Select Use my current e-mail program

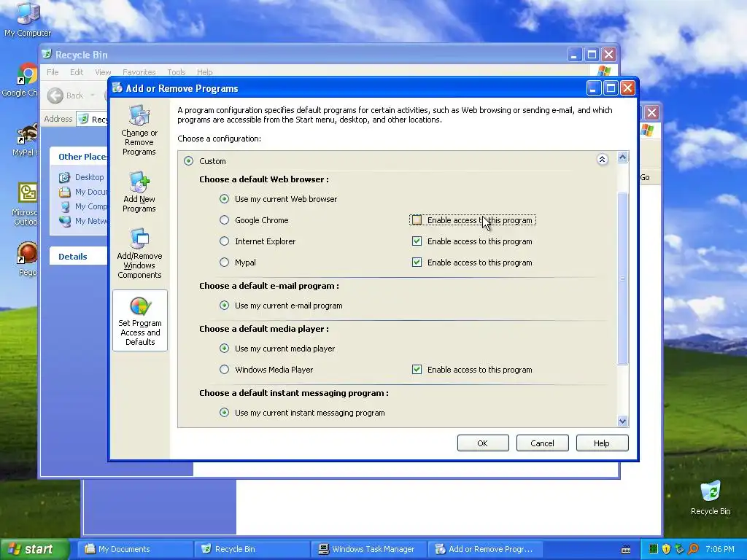[225, 306]
